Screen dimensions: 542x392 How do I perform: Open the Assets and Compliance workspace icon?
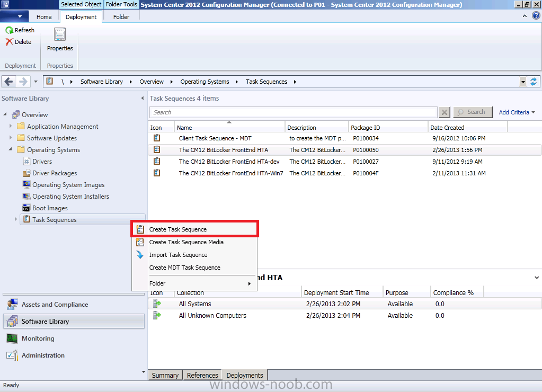12,304
